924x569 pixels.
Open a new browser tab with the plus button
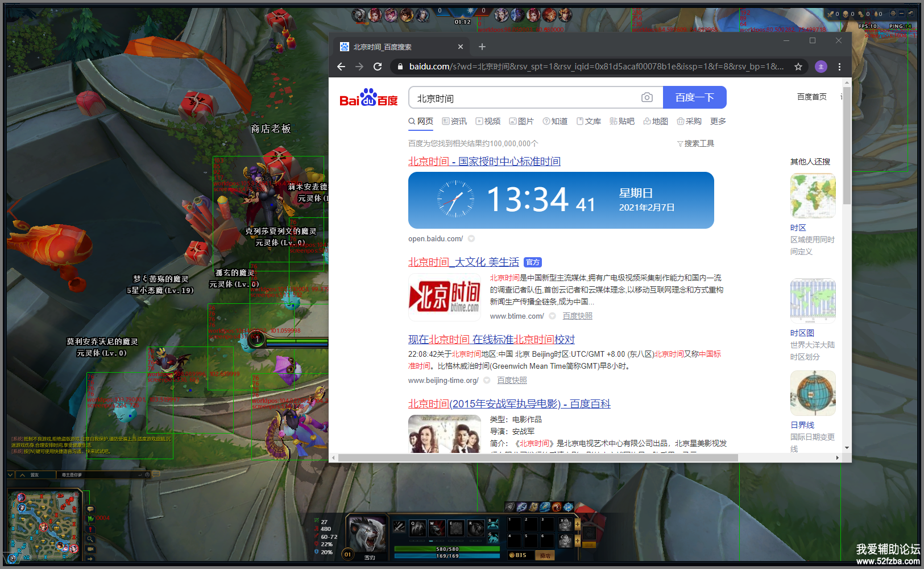(482, 47)
